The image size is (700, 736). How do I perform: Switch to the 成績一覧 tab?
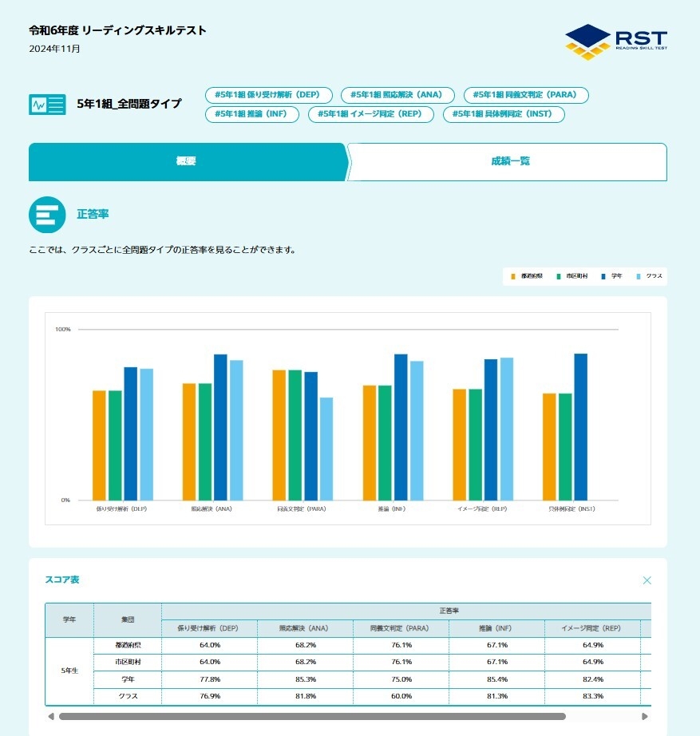[x=509, y=161]
